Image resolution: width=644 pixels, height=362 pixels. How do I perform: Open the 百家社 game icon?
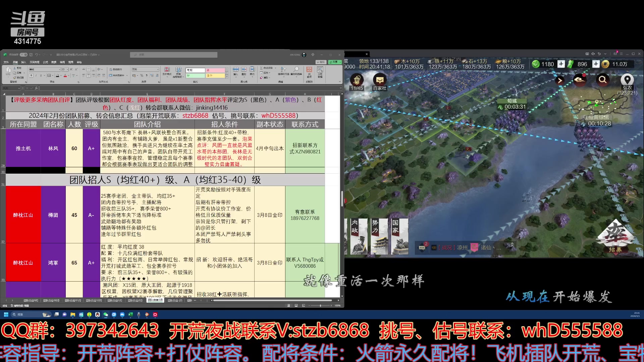point(380,82)
